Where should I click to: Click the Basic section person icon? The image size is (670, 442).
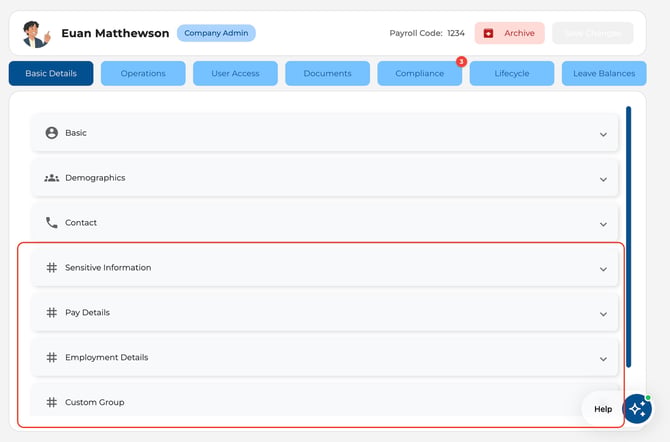coord(52,133)
